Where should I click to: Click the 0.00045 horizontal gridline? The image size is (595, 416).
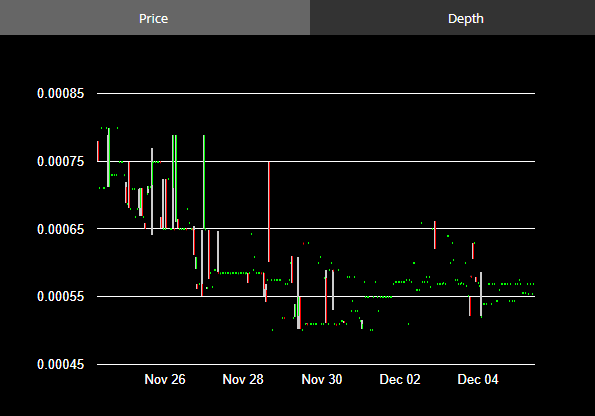[x=316, y=364]
